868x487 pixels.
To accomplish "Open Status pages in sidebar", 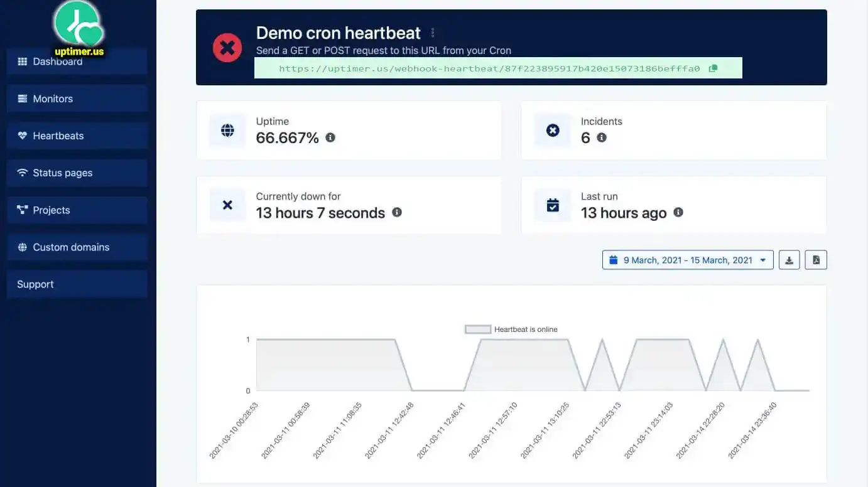I will click(77, 173).
